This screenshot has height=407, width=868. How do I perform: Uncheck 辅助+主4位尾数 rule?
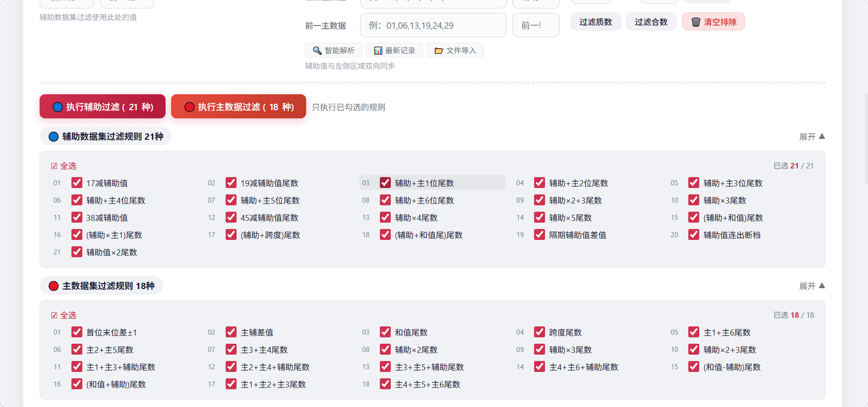coord(77,200)
